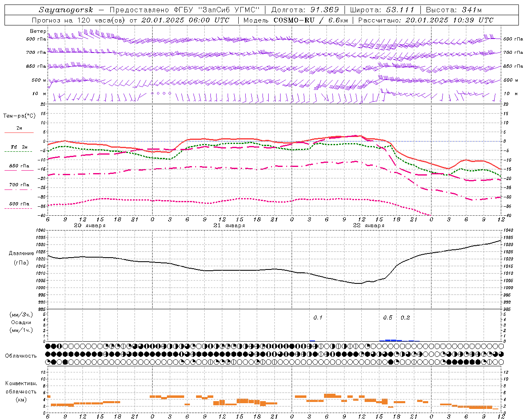Click the (мм/3ч.) precipitation unit label
The width and height of the screenshot is (525, 420).
21,315
